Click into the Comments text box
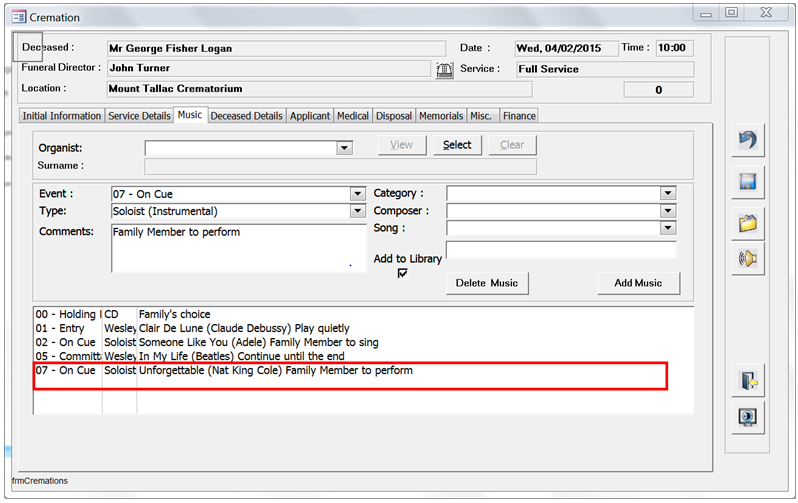The width and height of the screenshot is (798, 503). pos(238,247)
